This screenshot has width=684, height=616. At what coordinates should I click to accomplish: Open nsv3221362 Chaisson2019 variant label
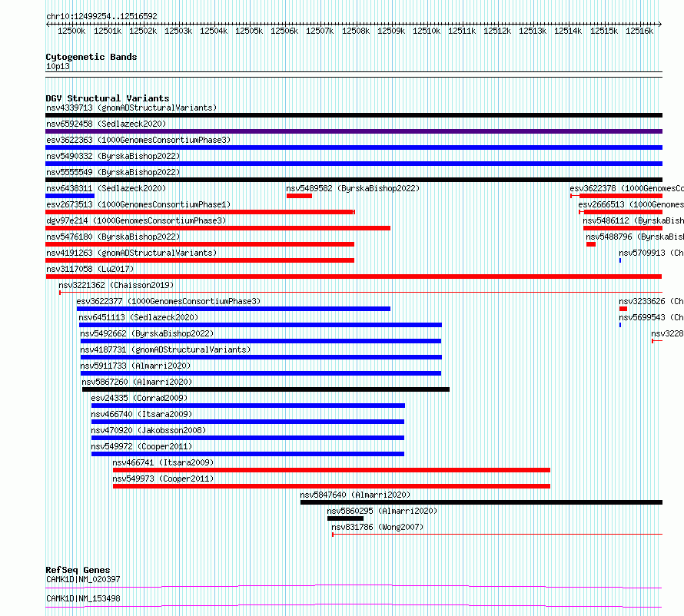(x=116, y=285)
